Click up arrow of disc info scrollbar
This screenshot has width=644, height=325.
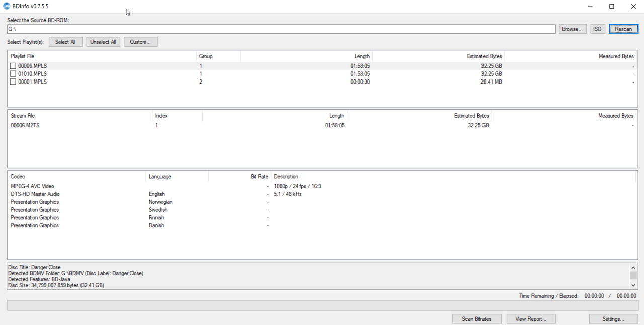(x=633, y=268)
